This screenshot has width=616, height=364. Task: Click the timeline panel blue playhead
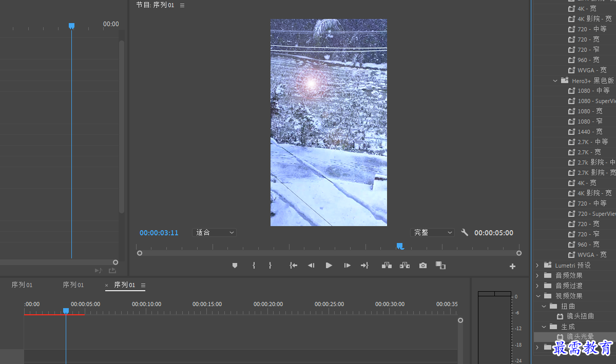[x=66, y=311]
